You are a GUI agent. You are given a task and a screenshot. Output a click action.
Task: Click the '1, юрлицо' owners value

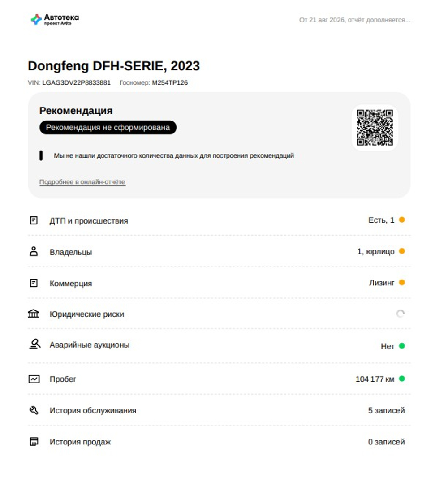376,251
